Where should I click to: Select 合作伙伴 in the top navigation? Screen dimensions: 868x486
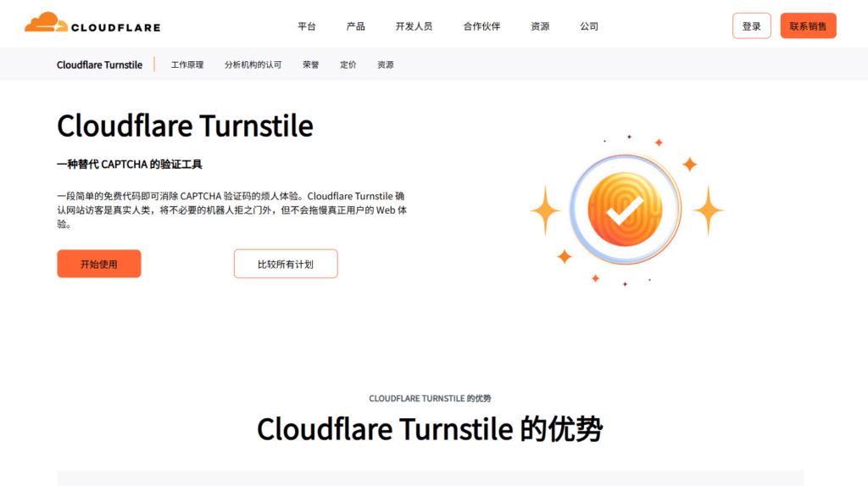(481, 26)
